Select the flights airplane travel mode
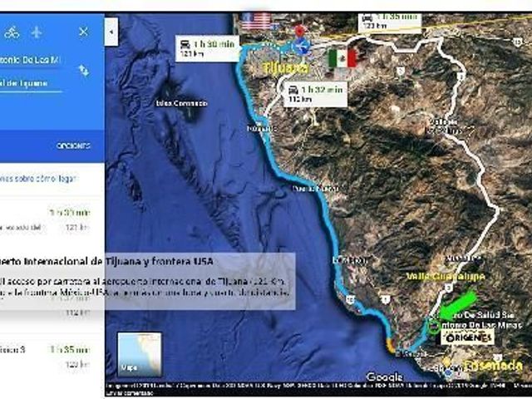 37,32
